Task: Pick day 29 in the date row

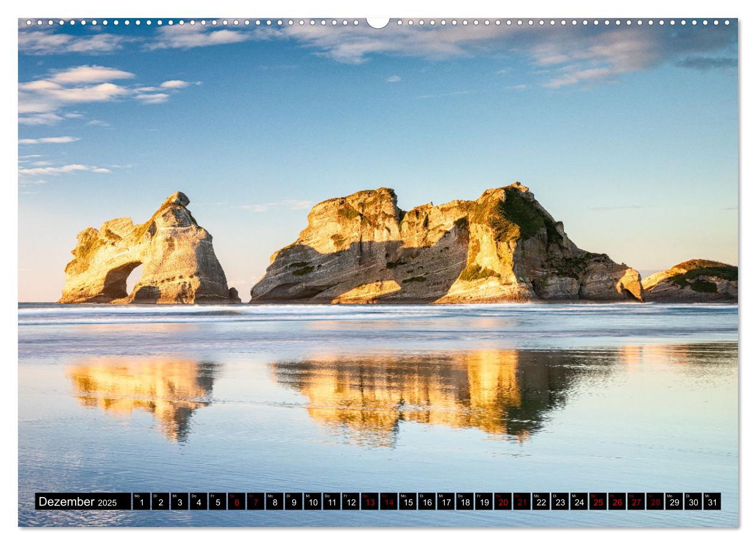Action: (x=674, y=502)
